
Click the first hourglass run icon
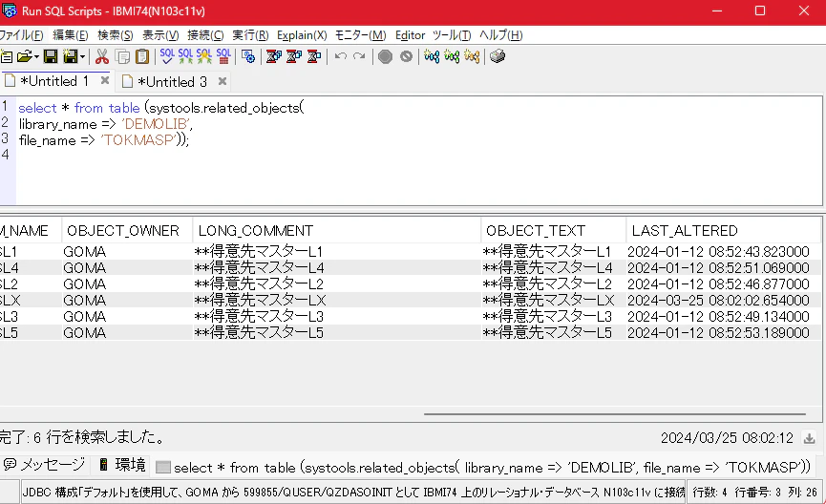point(274,56)
